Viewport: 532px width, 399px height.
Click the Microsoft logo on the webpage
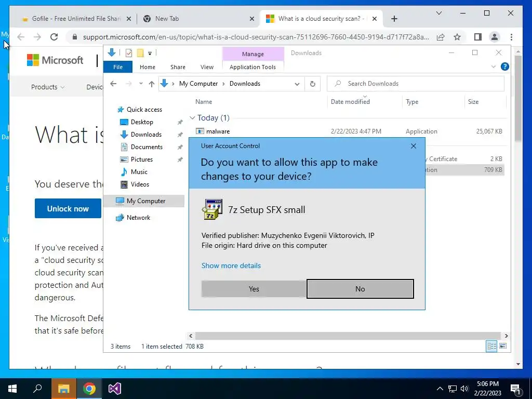tap(55, 60)
